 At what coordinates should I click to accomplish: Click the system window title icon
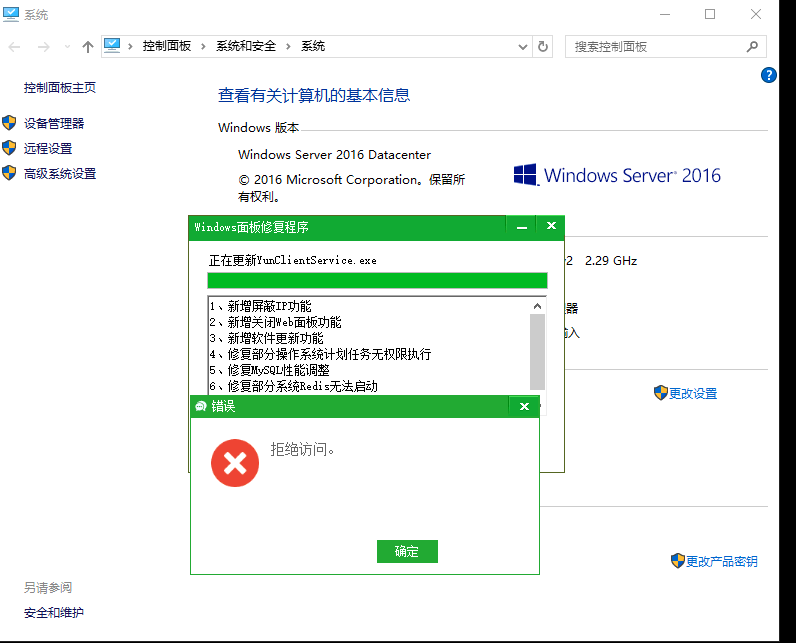pos(11,14)
